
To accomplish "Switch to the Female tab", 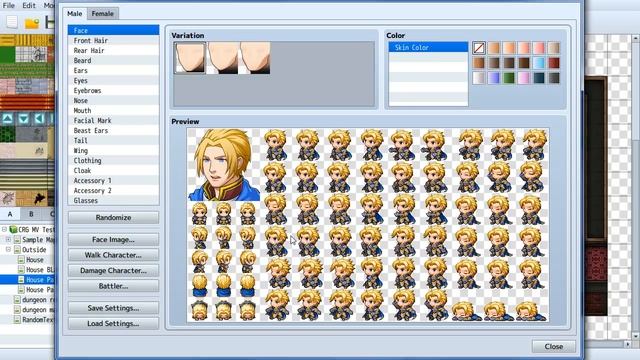I will 102,13.
